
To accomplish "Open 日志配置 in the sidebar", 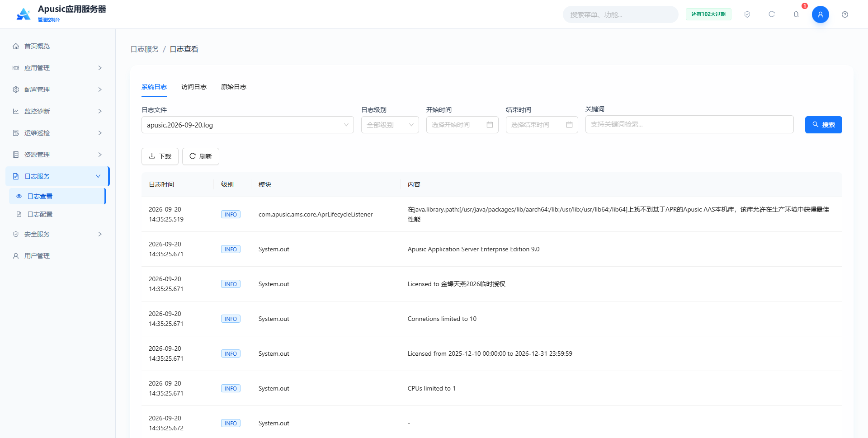I will [57, 214].
